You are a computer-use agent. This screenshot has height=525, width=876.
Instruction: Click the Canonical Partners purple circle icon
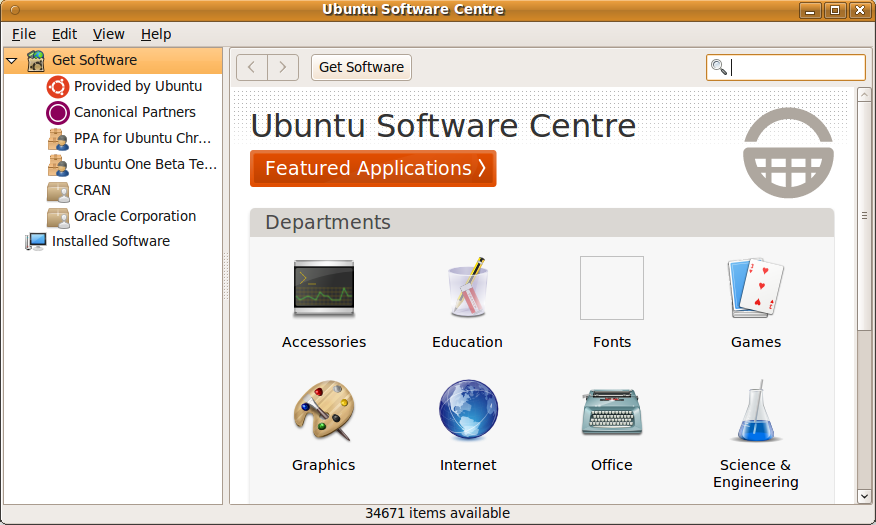pos(58,112)
